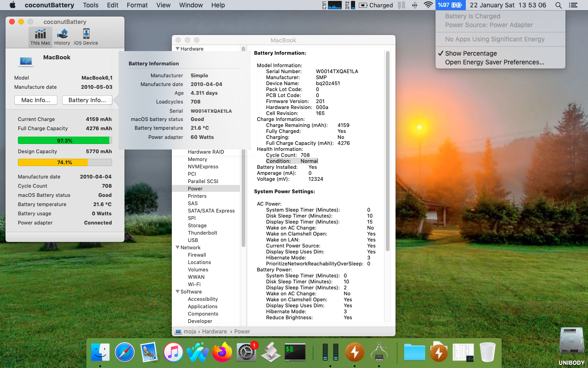Click the Mac Info... button
Screen dimensions: 588x368
pos(36,100)
